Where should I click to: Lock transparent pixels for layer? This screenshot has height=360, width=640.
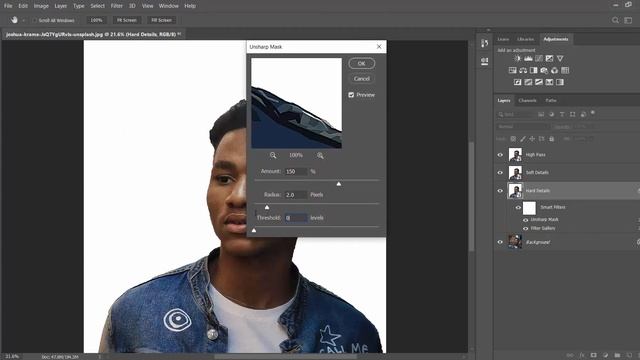[x=513, y=139]
